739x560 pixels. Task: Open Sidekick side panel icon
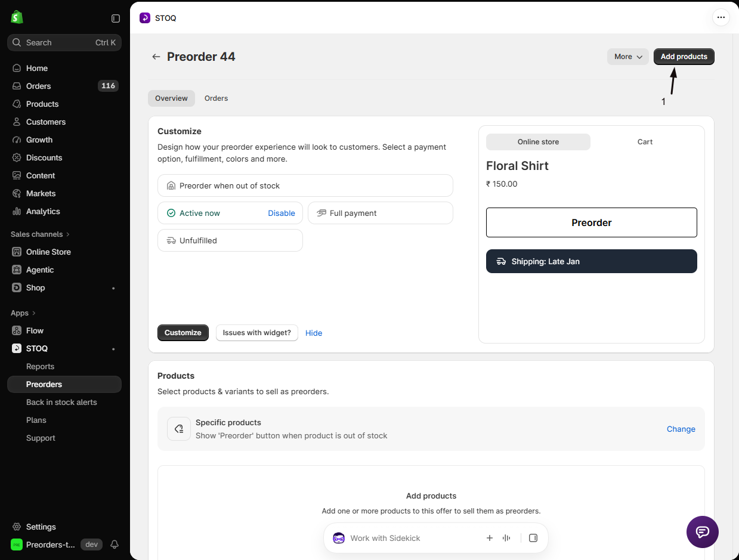coord(533,538)
